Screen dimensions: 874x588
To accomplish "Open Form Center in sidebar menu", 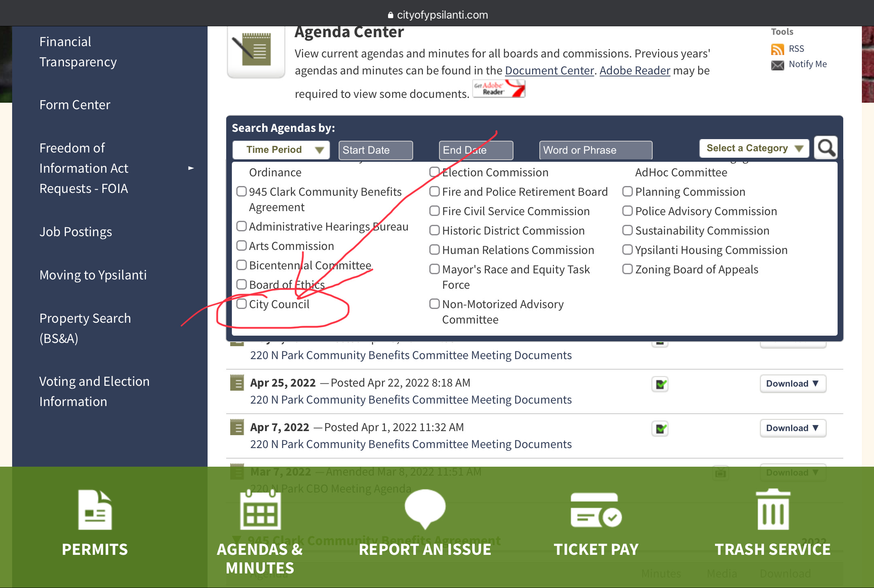I will (x=75, y=105).
